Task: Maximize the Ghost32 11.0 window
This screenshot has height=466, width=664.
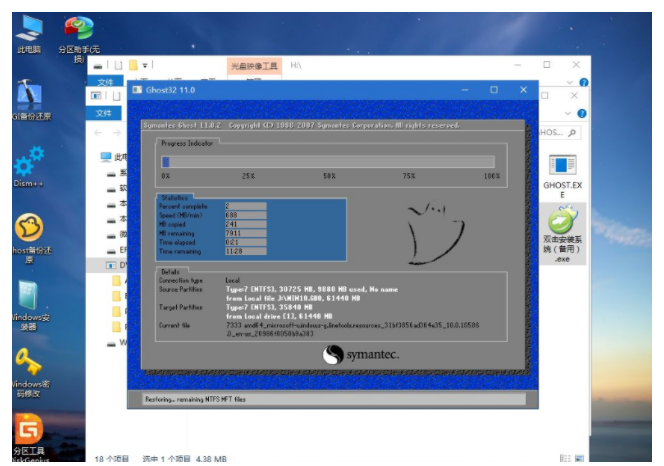Action: [x=494, y=90]
